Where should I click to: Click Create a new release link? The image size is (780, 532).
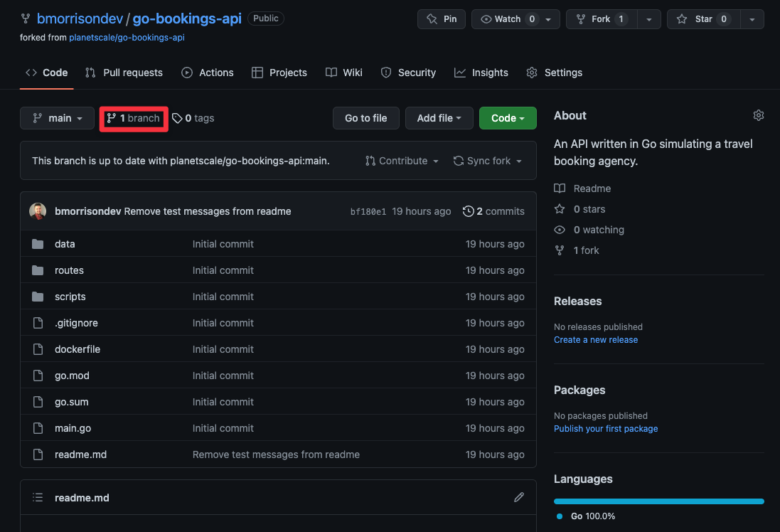pos(595,340)
